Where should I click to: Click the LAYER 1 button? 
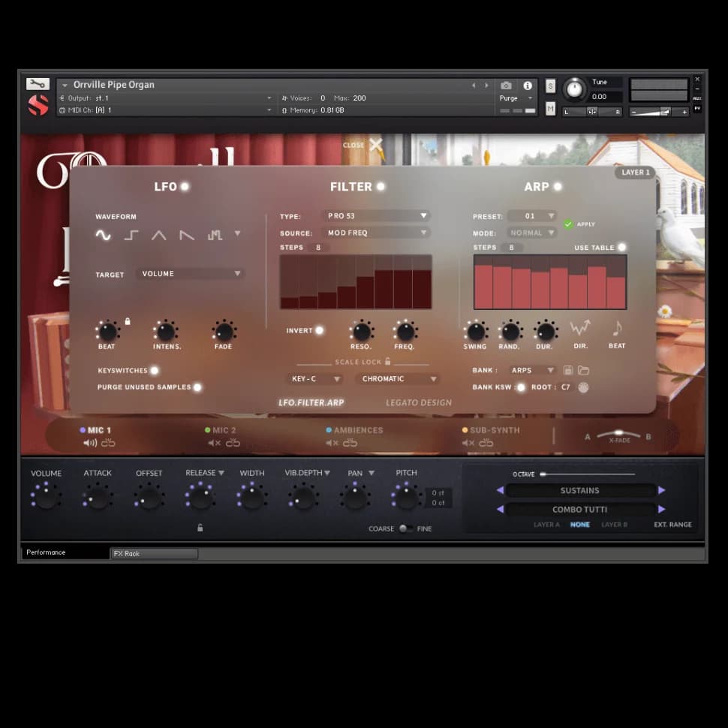pos(634,173)
